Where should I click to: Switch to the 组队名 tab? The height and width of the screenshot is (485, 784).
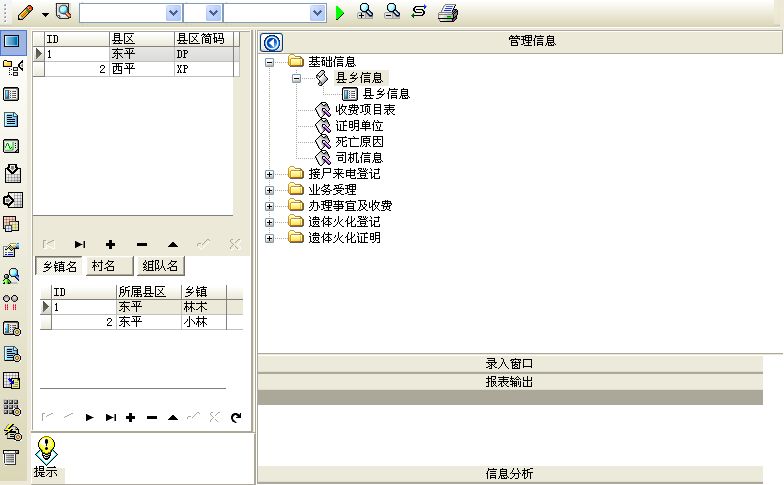[x=160, y=266]
